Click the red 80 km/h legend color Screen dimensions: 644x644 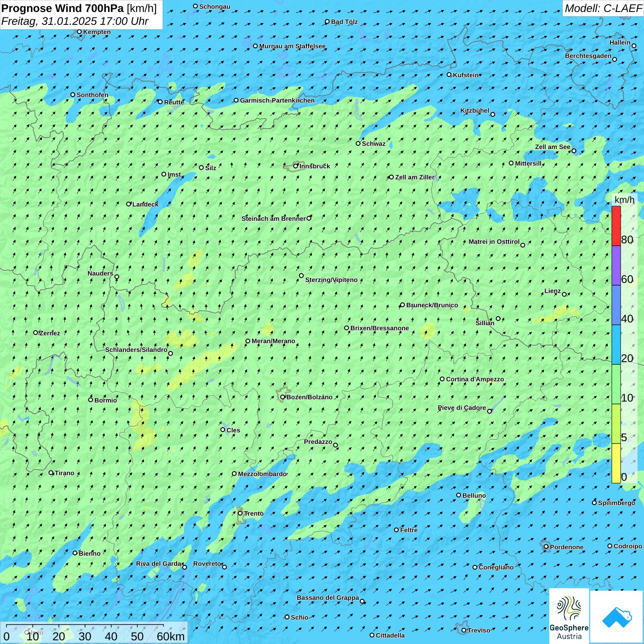[x=616, y=226]
